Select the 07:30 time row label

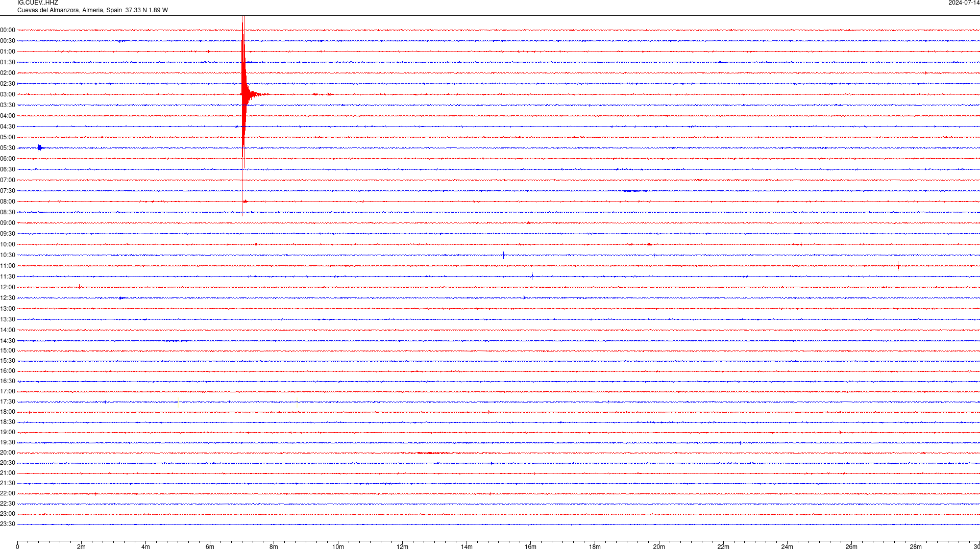point(8,191)
